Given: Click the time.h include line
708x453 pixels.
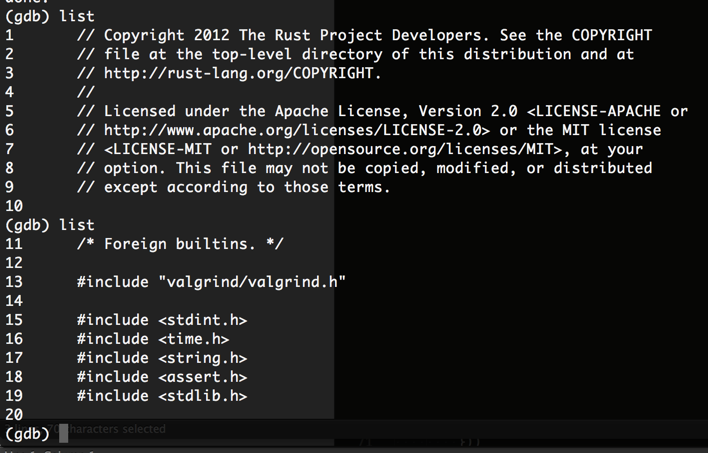Looking at the screenshot, I should tap(153, 339).
